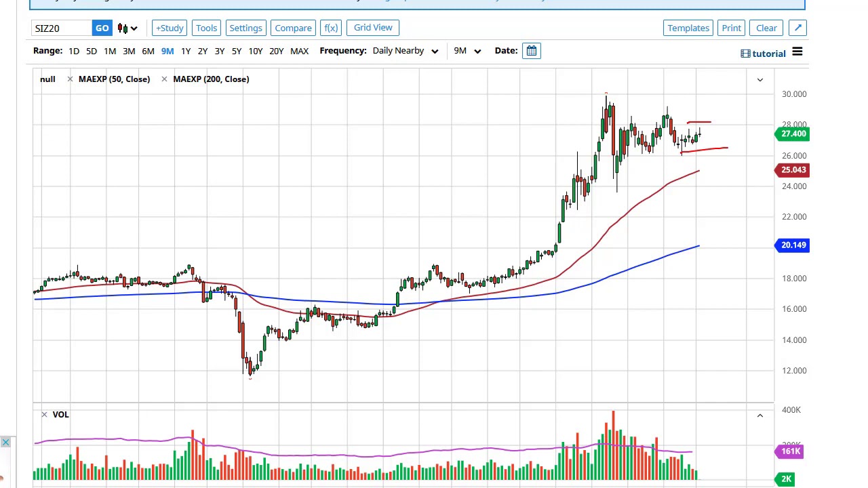The image size is (868, 488).
Task: Select the 2Y range
Action: [x=203, y=52]
